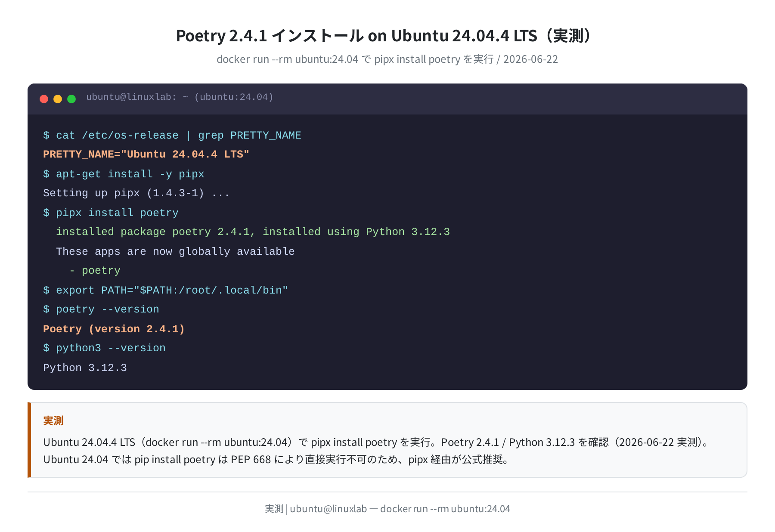Click the final output line "Python 3.12.3"
The image size is (775, 532).
pyautogui.click(x=85, y=368)
